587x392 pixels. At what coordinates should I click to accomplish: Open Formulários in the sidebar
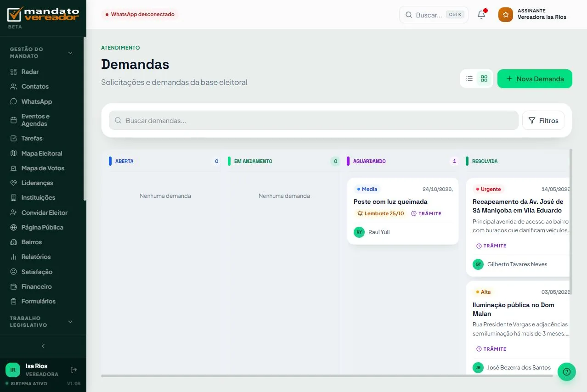tap(43, 301)
